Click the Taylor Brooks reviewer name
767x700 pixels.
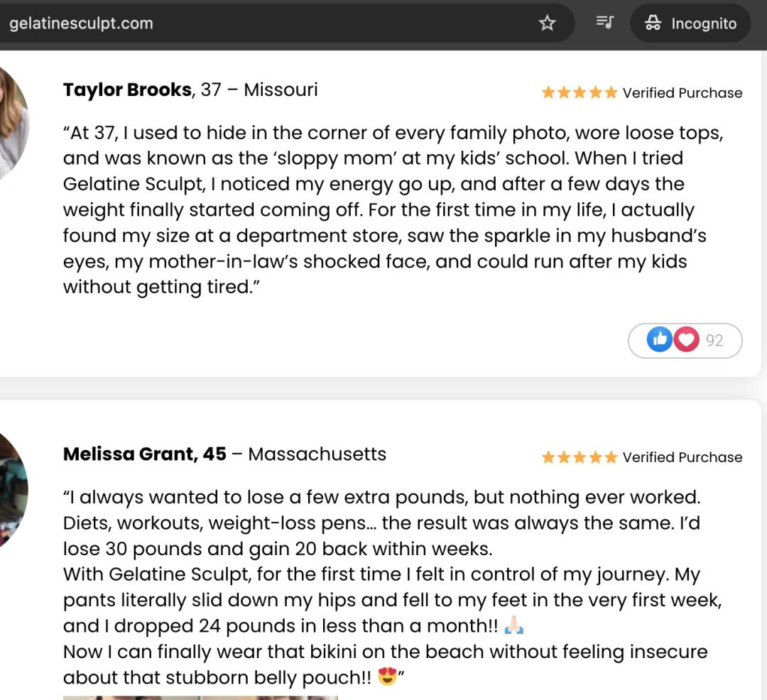127,89
